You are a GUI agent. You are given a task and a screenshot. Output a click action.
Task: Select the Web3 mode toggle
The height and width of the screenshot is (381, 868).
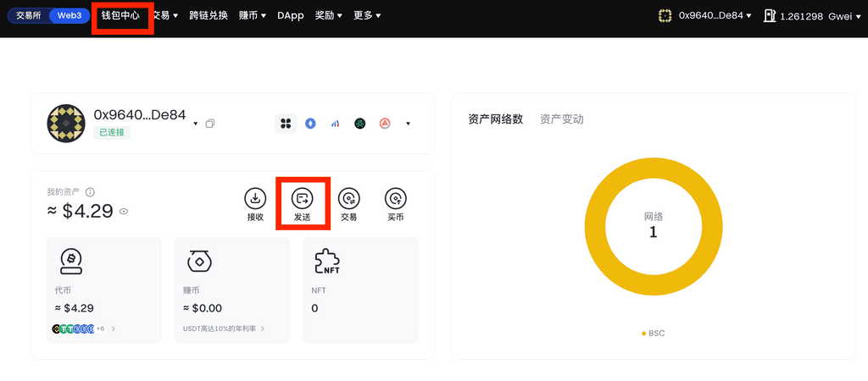click(69, 15)
